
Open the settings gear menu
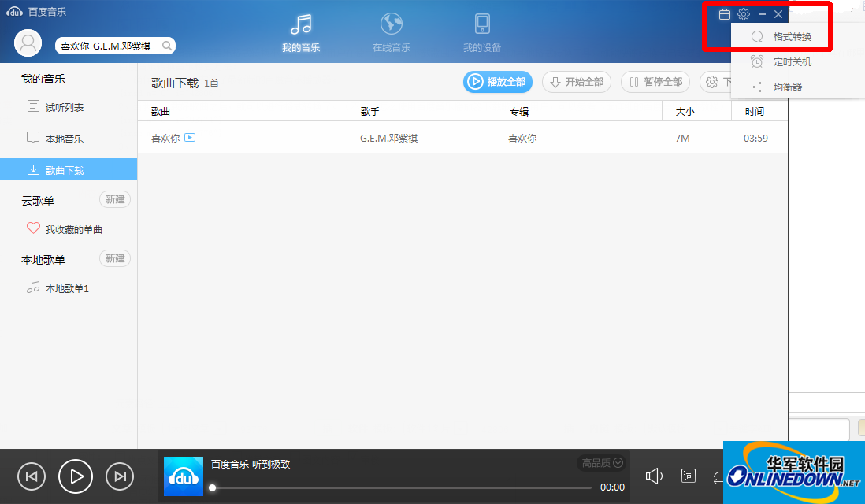pos(743,13)
